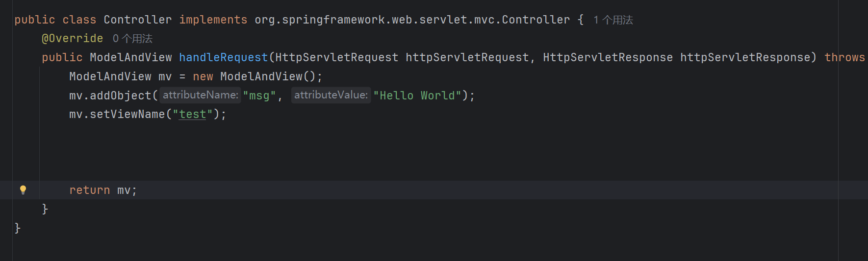This screenshot has height=261, width=868.
Task: Click the yellow lightbulb quick-fix icon
Action: tap(23, 190)
